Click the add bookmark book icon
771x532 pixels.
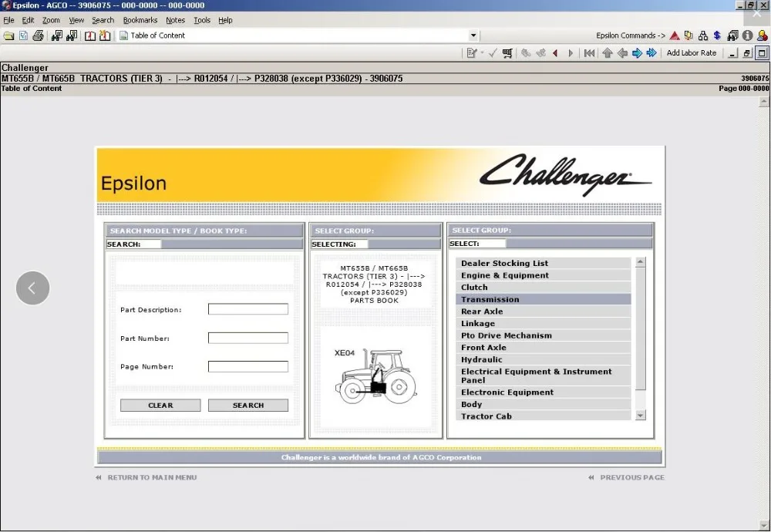(x=105, y=35)
